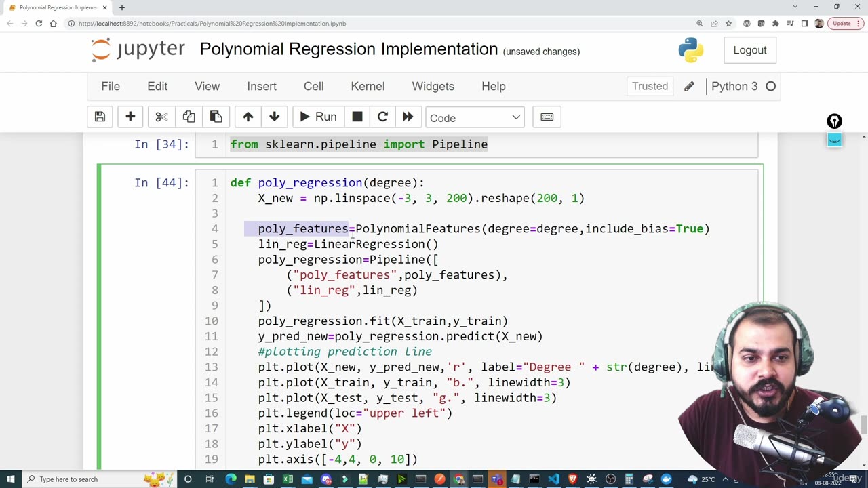Open Microsoft Edge from taskbar
This screenshot has height=488, width=868.
(231, 479)
